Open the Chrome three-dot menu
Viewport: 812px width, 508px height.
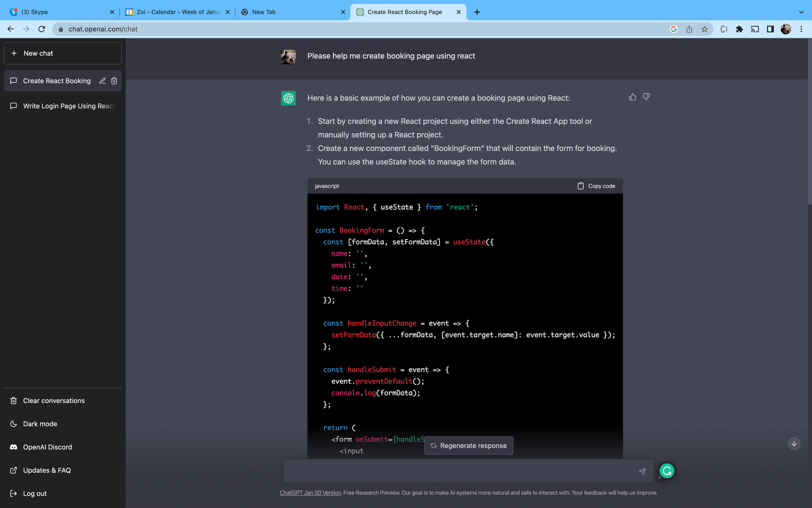point(801,29)
